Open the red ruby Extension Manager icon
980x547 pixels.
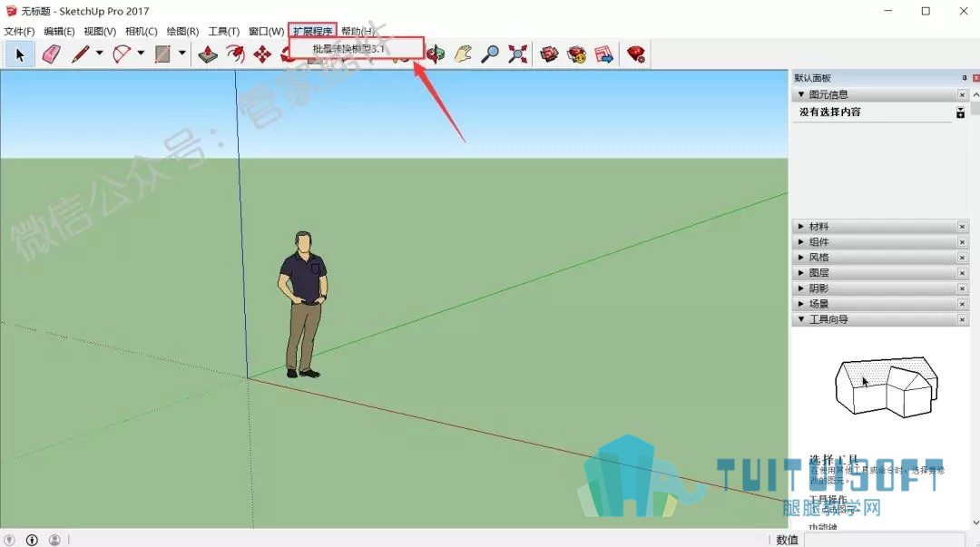coord(635,54)
